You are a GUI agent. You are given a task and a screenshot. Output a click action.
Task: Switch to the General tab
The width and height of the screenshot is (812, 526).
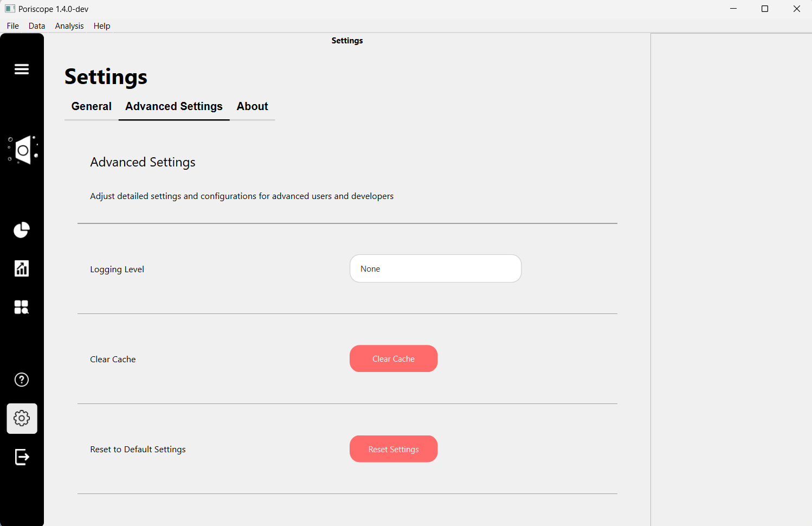(91, 106)
